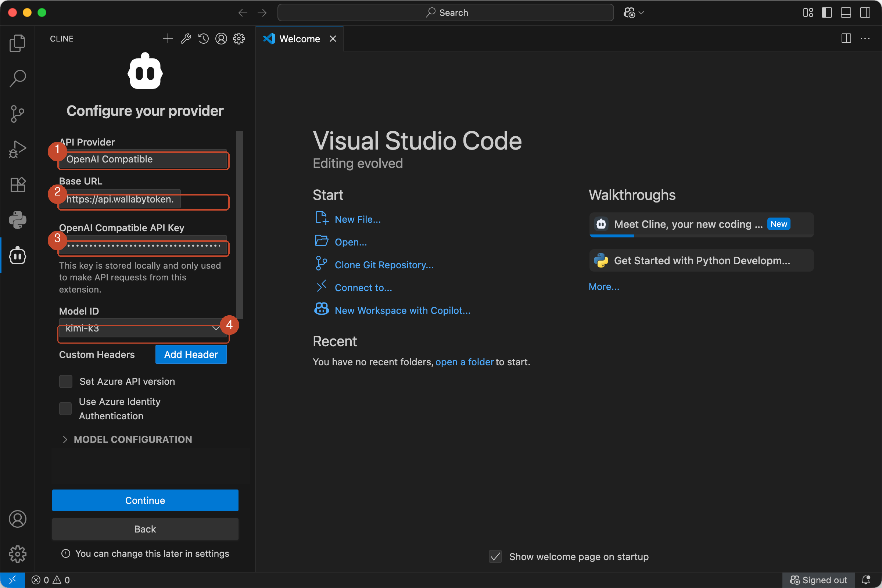Screen dimensions: 882x588
Task: Open the Model ID dropdown arrow
Action: pos(216,328)
